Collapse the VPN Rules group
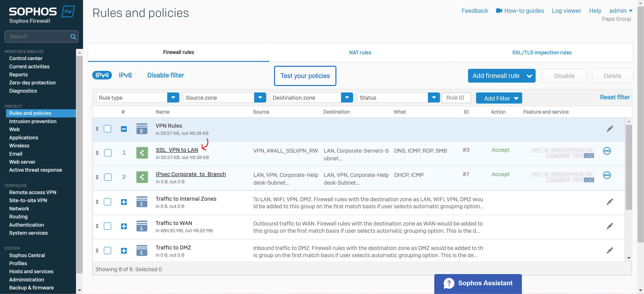The width and height of the screenshot is (644, 294). [x=124, y=129]
